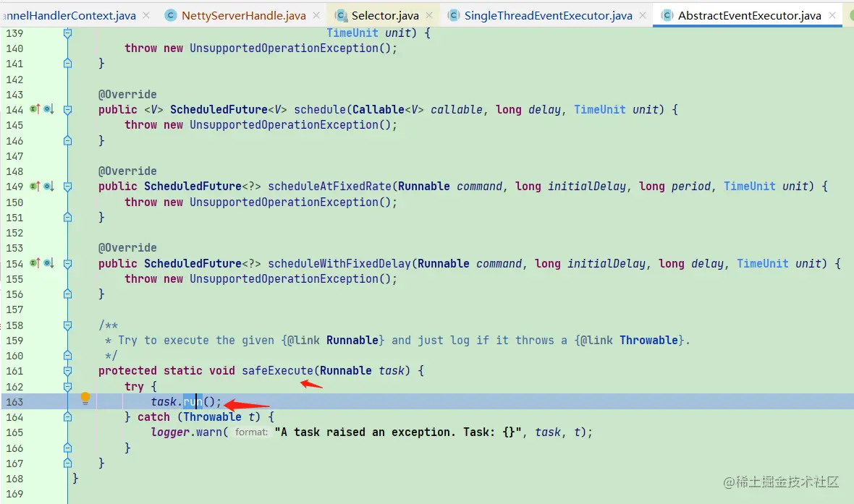Viewport: 854px width, 504px height.
Task: Click the fold end marker on line 156
Action: click(67, 294)
